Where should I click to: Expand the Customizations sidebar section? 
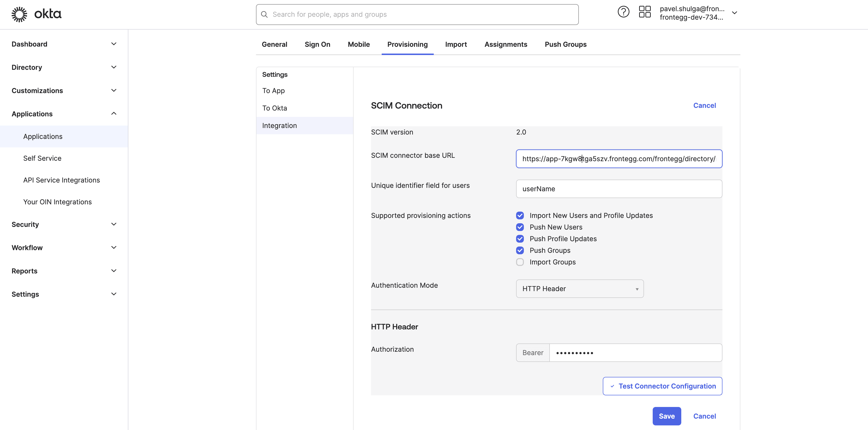[x=64, y=91]
